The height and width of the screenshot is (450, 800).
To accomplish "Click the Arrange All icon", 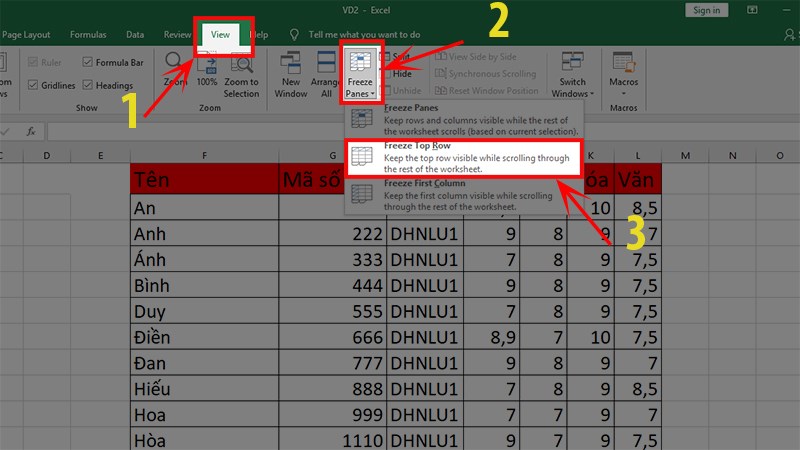I will (x=326, y=74).
